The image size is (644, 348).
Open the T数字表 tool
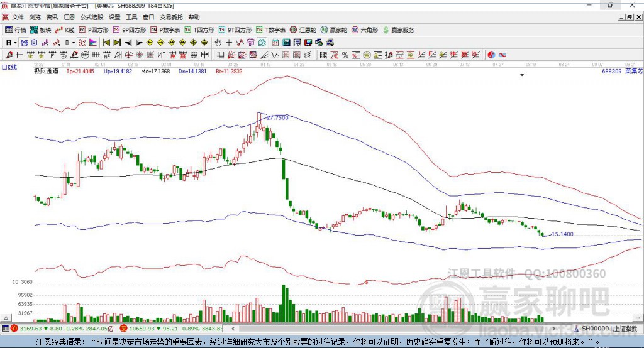pyautogui.click(x=270, y=30)
